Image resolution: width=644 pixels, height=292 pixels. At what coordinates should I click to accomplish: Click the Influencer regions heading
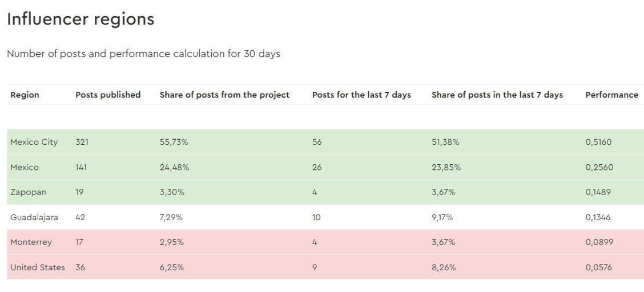pos(81,19)
